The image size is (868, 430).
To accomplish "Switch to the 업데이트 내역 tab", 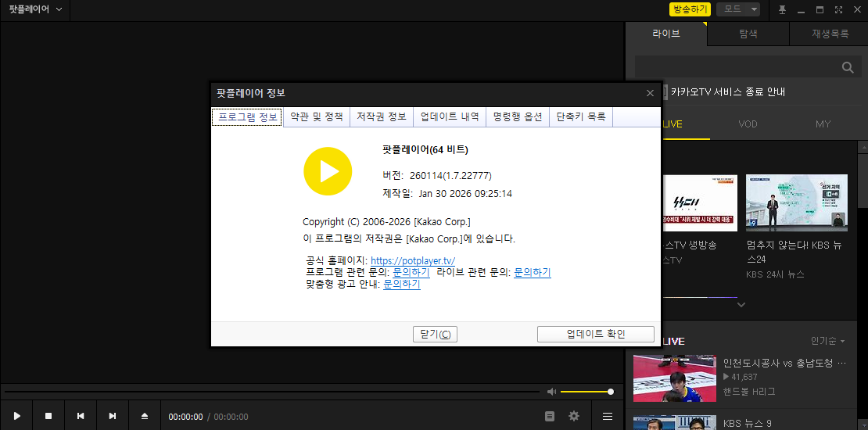I will 450,116.
